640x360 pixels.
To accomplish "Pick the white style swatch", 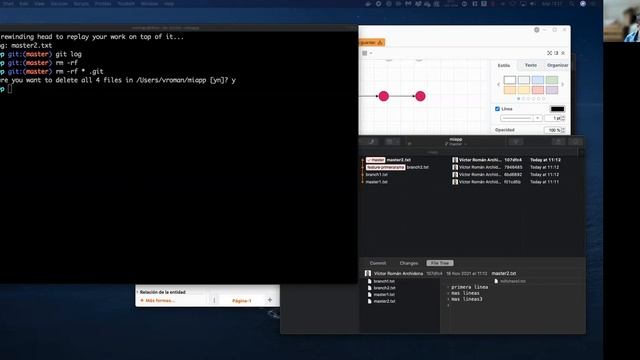I will [510, 80].
